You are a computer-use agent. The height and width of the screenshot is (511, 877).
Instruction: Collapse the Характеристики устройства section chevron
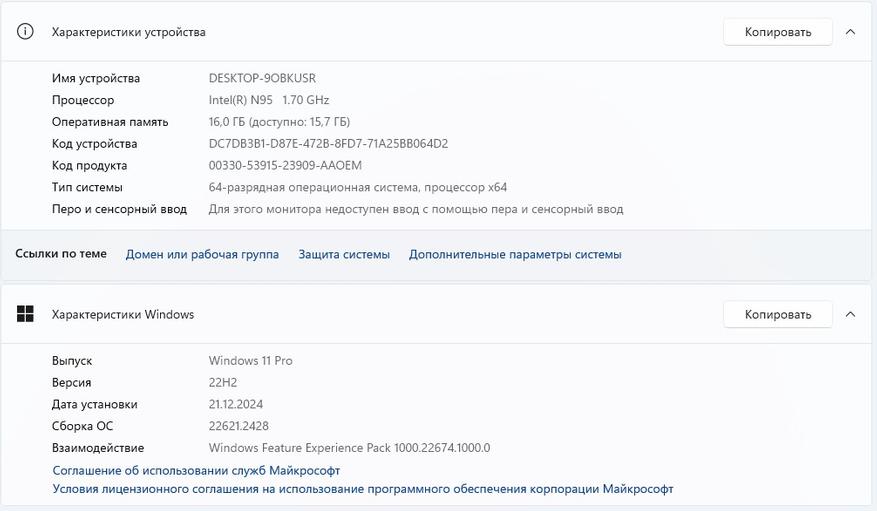pyautogui.click(x=850, y=32)
